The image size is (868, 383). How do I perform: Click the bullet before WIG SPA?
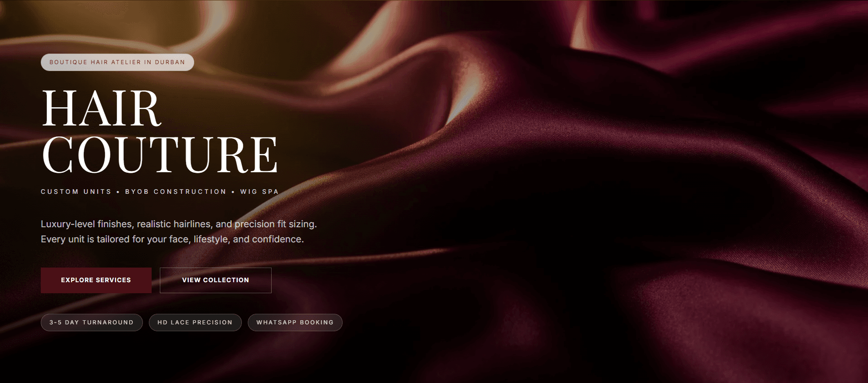[x=233, y=192]
